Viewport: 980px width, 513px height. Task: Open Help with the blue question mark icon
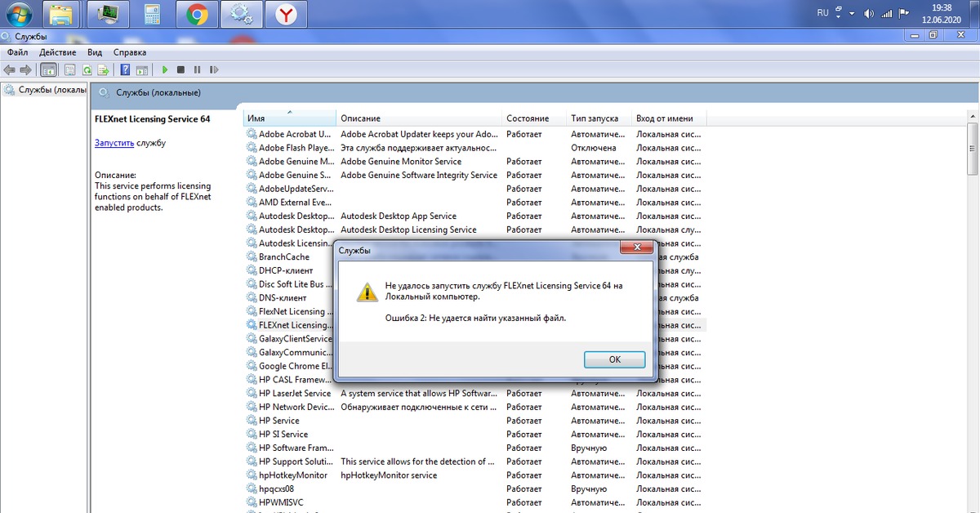tap(126, 70)
